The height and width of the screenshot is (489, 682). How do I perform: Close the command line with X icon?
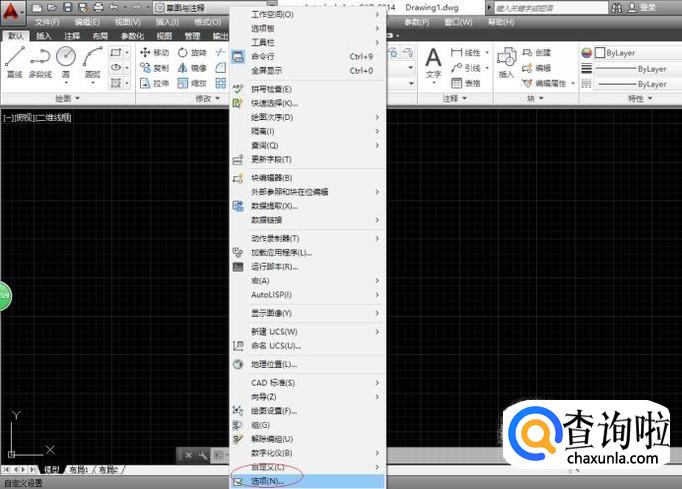click(188, 456)
